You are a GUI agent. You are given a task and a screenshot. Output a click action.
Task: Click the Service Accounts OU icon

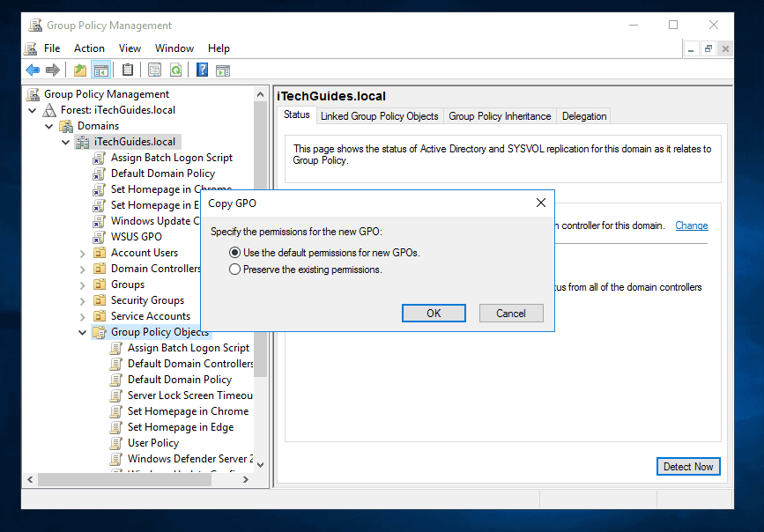coord(100,316)
